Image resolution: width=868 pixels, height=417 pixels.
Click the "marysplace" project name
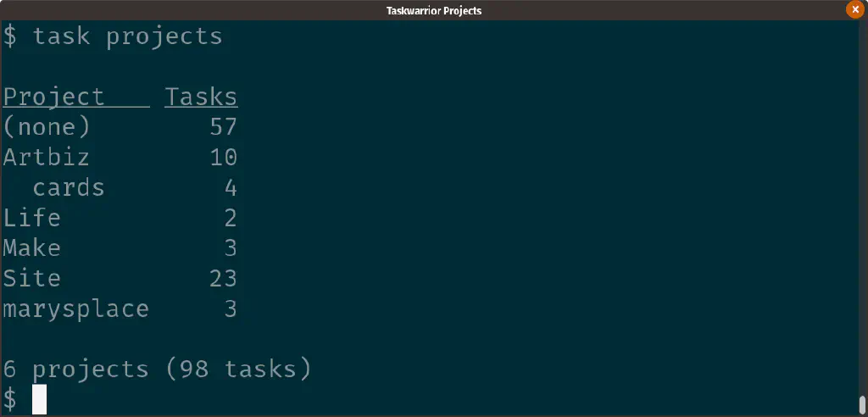point(76,309)
